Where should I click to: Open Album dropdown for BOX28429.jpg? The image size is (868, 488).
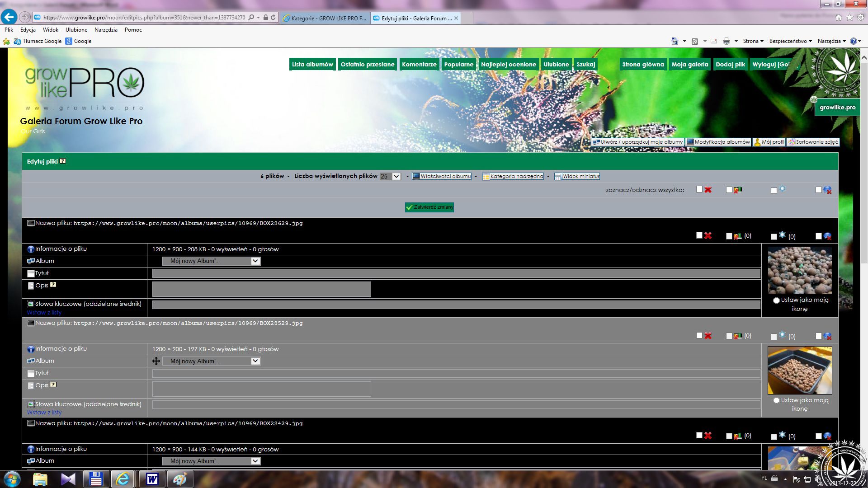pos(211,461)
